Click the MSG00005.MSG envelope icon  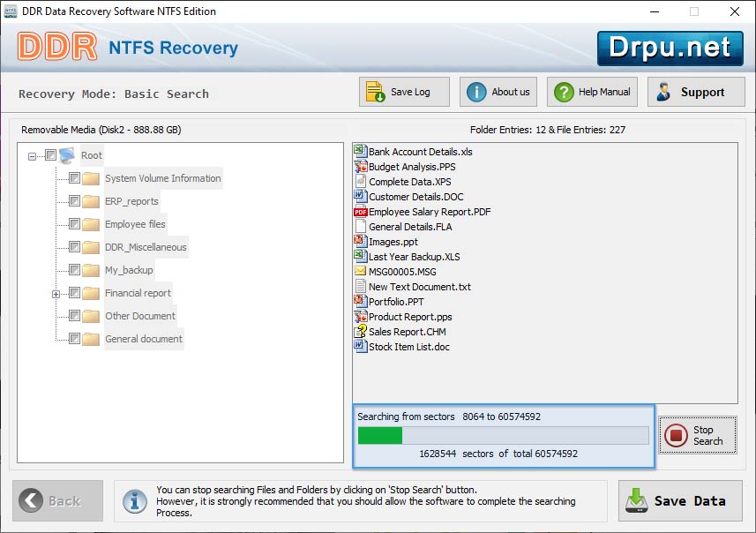coord(361,271)
